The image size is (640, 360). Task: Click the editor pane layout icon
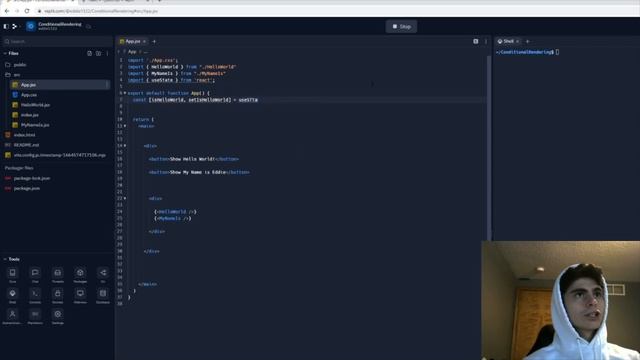pos(476,41)
